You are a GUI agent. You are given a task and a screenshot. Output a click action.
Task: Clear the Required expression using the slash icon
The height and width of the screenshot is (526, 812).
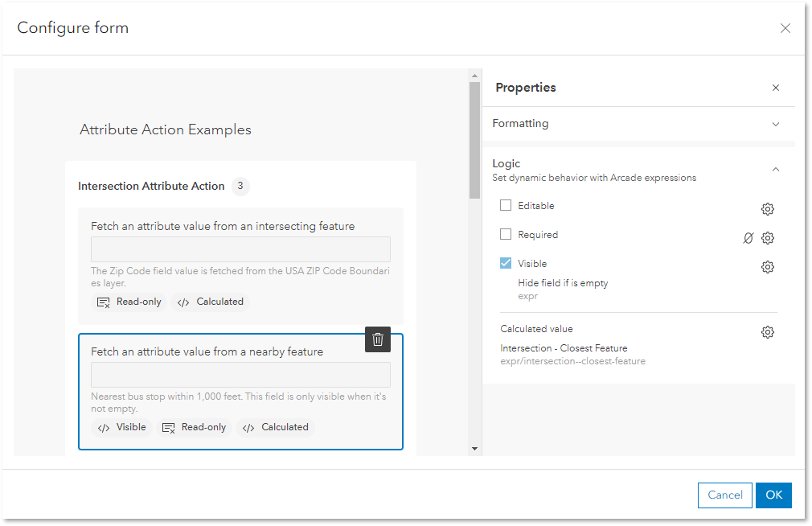pyautogui.click(x=748, y=237)
